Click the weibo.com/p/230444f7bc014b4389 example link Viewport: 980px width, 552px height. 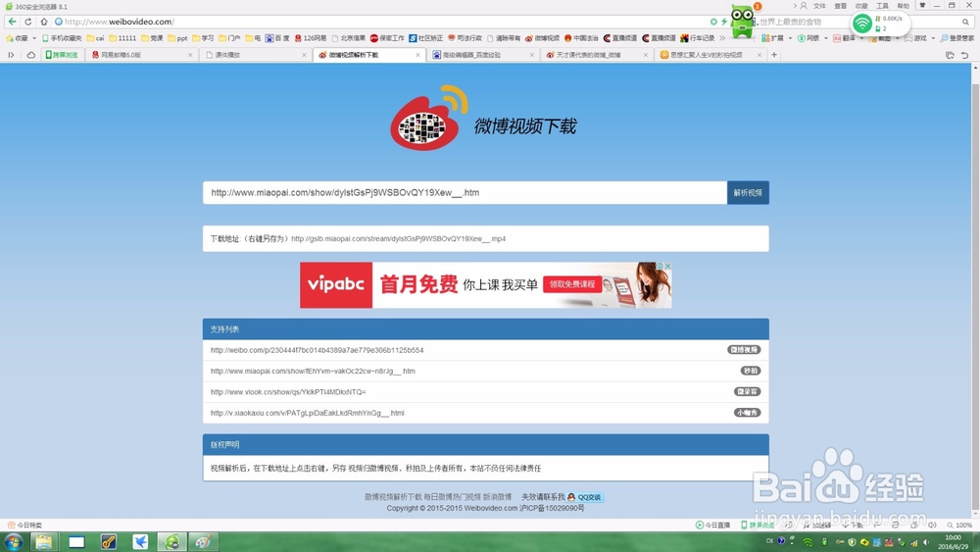coord(317,350)
